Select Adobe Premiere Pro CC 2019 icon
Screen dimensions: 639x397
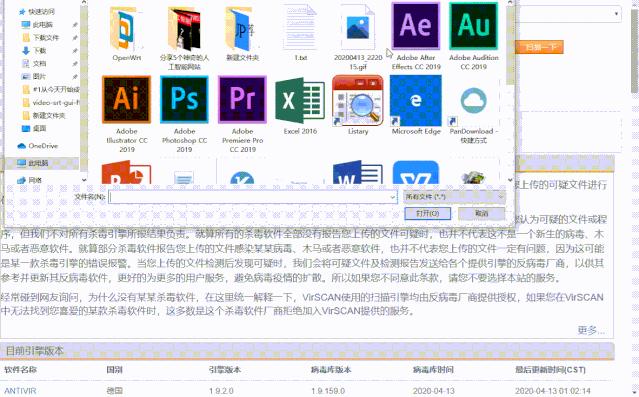(242, 99)
